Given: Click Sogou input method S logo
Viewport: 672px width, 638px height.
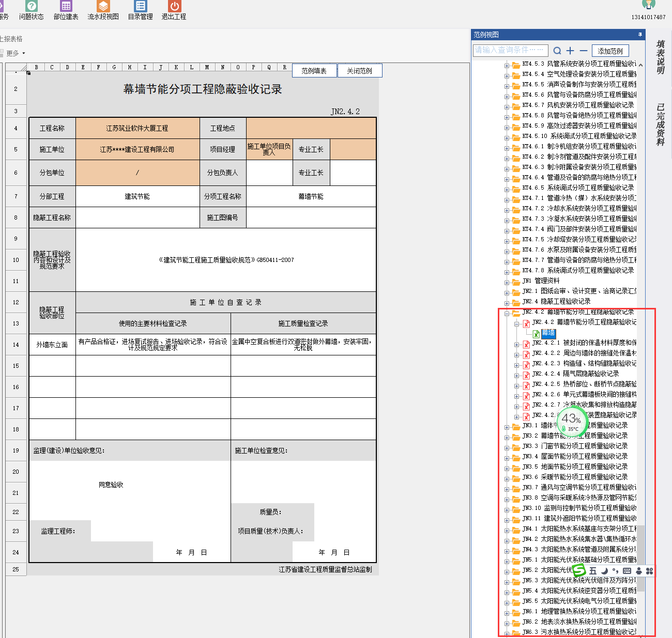Looking at the screenshot, I should tap(579, 570).
